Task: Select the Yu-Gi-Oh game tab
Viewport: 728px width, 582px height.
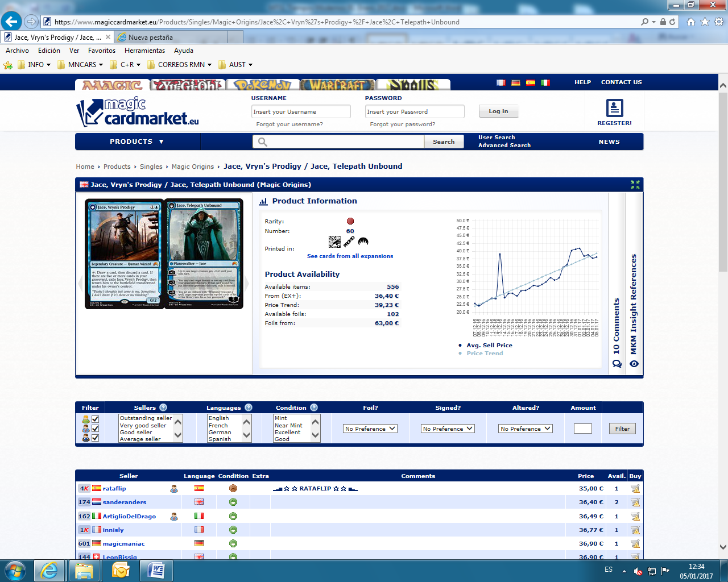Action: tap(188, 85)
